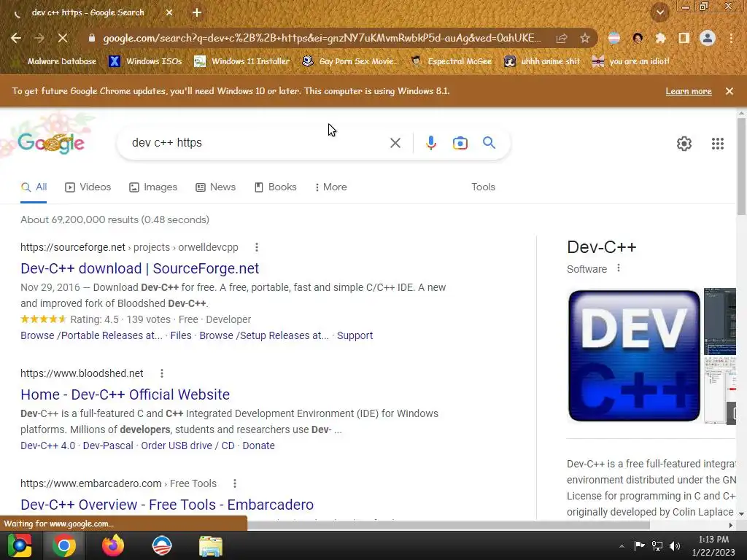Switch to the Images results tab
747x560 pixels.
153,187
